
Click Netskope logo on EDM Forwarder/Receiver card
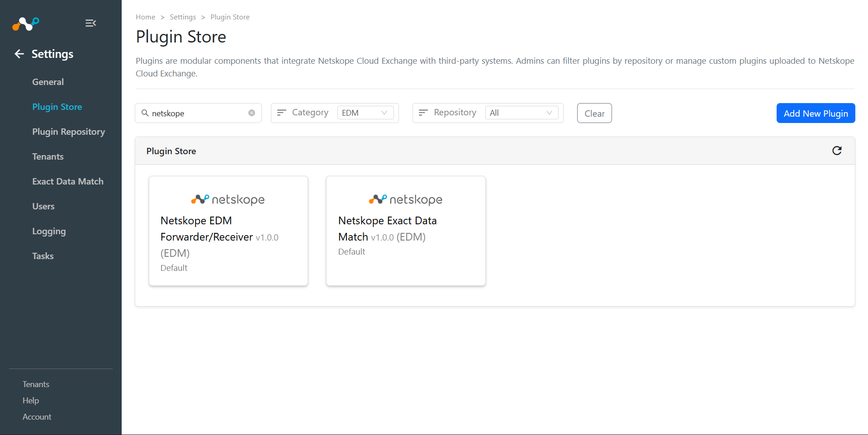pyautogui.click(x=228, y=199)
